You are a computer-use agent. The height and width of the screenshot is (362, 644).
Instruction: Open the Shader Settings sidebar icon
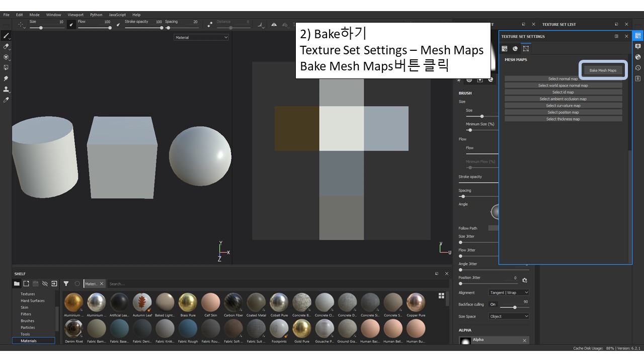tap(638, 57)
